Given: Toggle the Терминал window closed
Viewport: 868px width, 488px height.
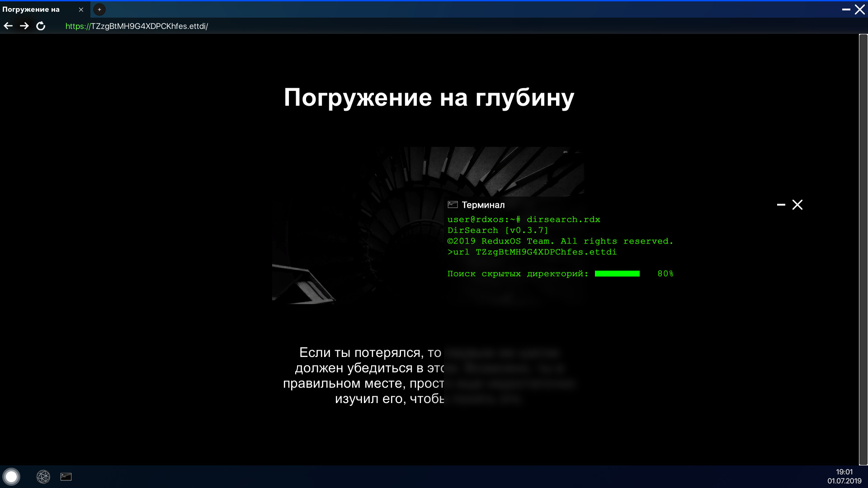Looking at the screenshot, I should [x=797, y=204].
